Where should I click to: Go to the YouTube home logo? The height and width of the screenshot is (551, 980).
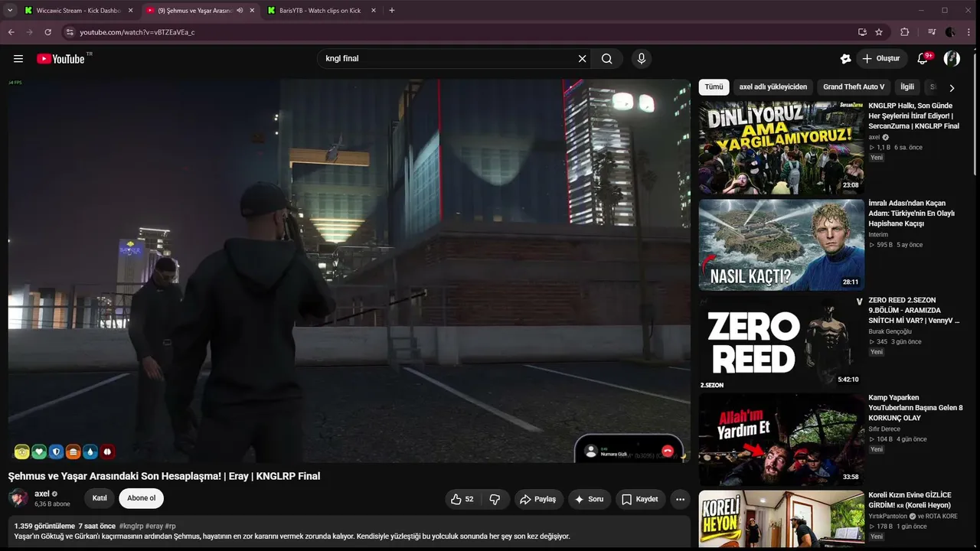[x=60, y=59]
